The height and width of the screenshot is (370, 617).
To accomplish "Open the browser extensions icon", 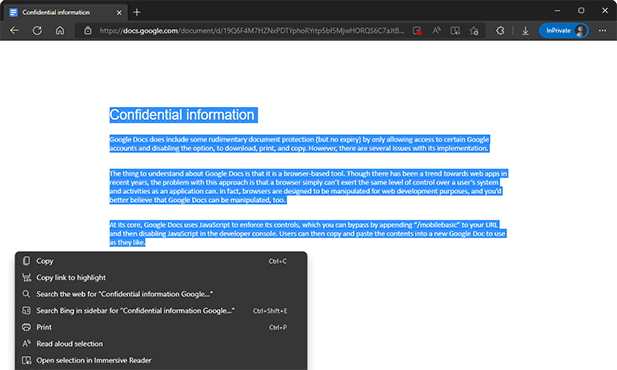I will 500,31.
